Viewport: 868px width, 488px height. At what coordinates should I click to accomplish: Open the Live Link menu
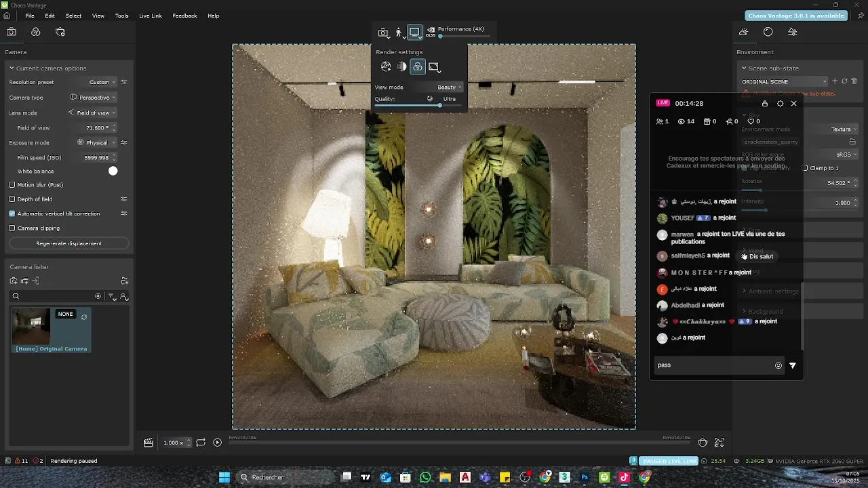(151, 16)
